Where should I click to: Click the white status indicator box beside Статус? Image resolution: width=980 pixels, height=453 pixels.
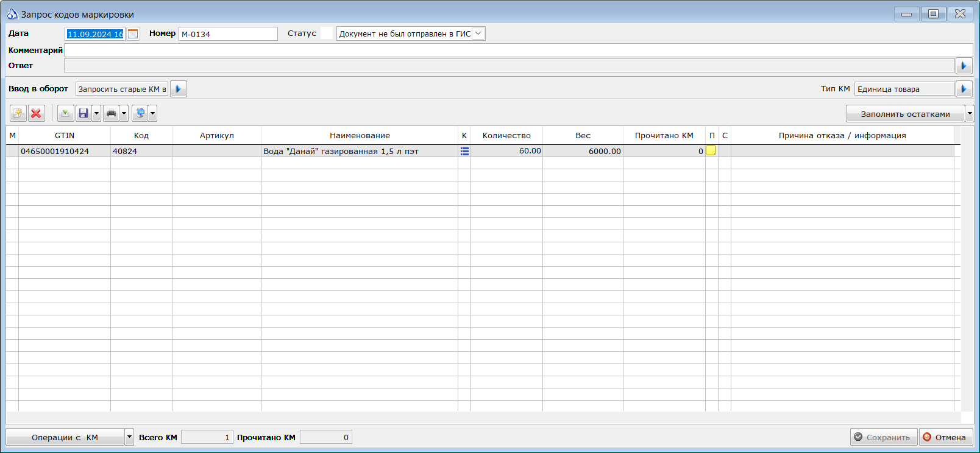click(327, 33)
